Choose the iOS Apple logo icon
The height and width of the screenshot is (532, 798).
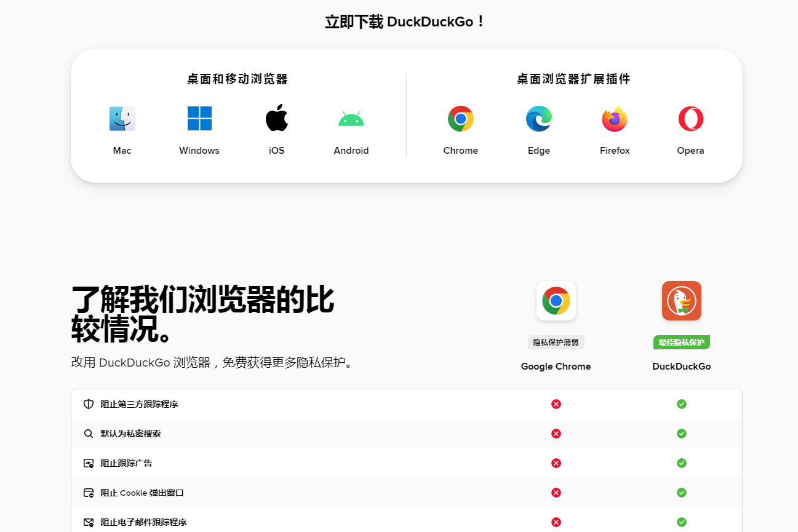coord(277,118)
